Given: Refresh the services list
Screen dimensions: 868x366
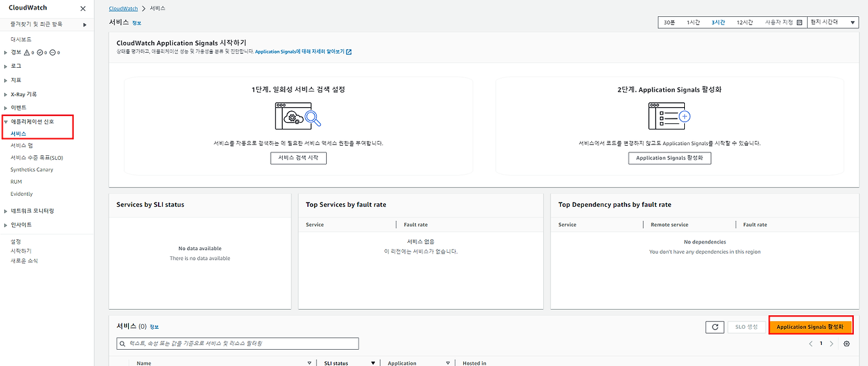Looking at the screenshot, I should click(715, 327).
